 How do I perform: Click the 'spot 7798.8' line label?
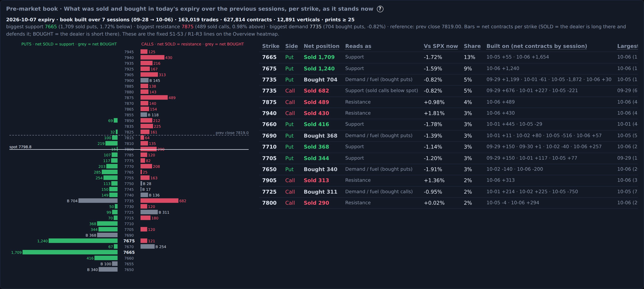(20, 147)
